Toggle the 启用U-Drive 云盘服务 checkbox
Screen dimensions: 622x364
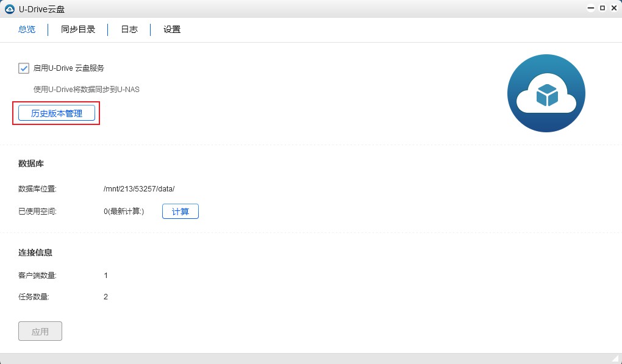(x=24, y=68)
